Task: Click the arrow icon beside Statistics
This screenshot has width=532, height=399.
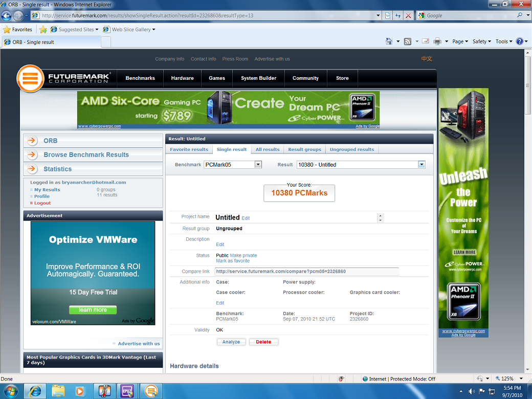Action: point(32,169)
